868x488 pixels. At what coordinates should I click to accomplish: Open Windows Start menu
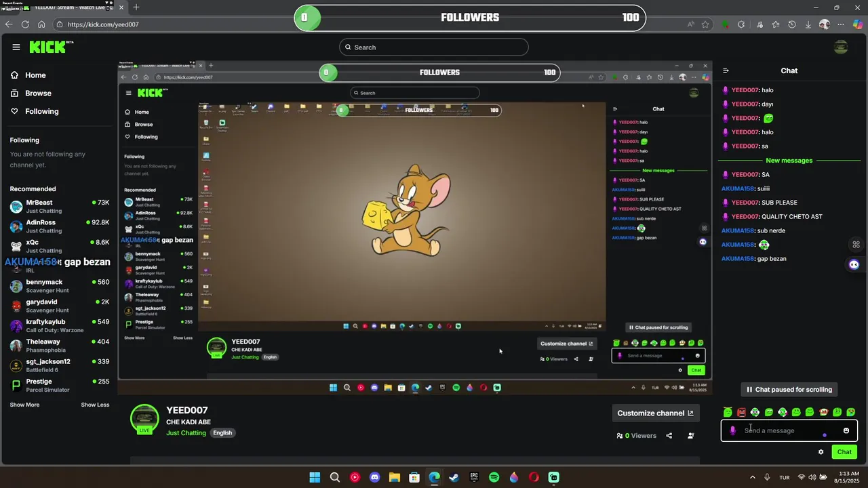[315, 477]
